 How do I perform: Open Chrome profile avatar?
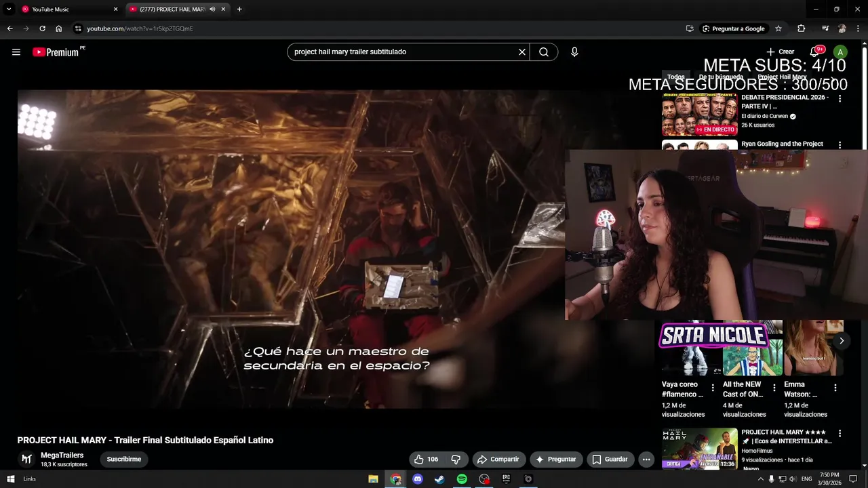pos(842,28)
